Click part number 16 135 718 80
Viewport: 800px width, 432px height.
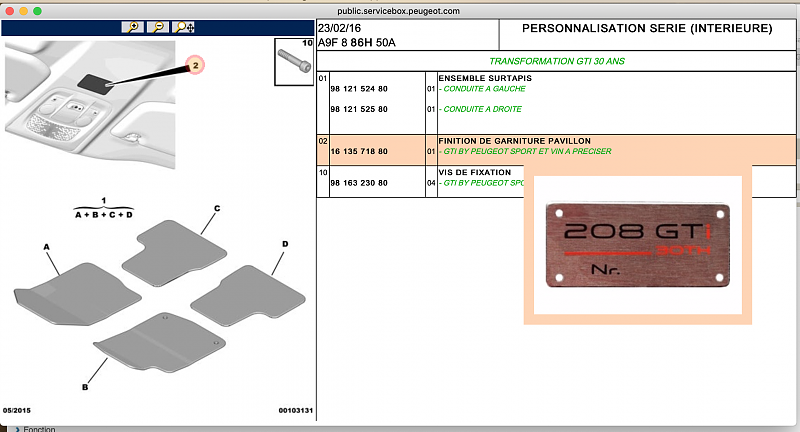click(359, 151)
